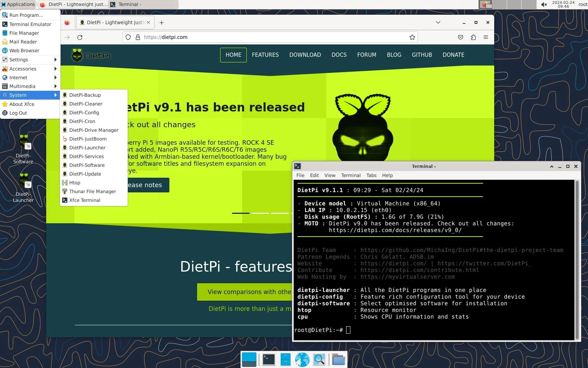
Task: Click the DietPi logo on the website
Action: (x=91, y=55)
